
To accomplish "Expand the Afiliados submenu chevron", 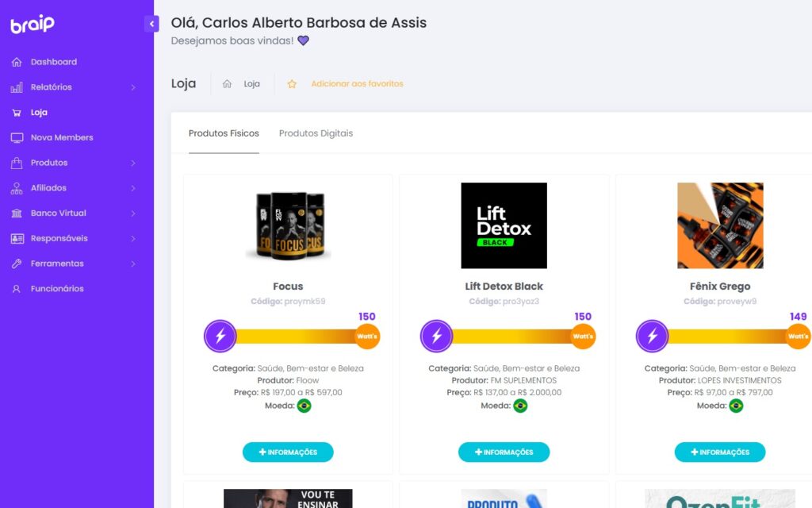I will [x=133, y=188].
